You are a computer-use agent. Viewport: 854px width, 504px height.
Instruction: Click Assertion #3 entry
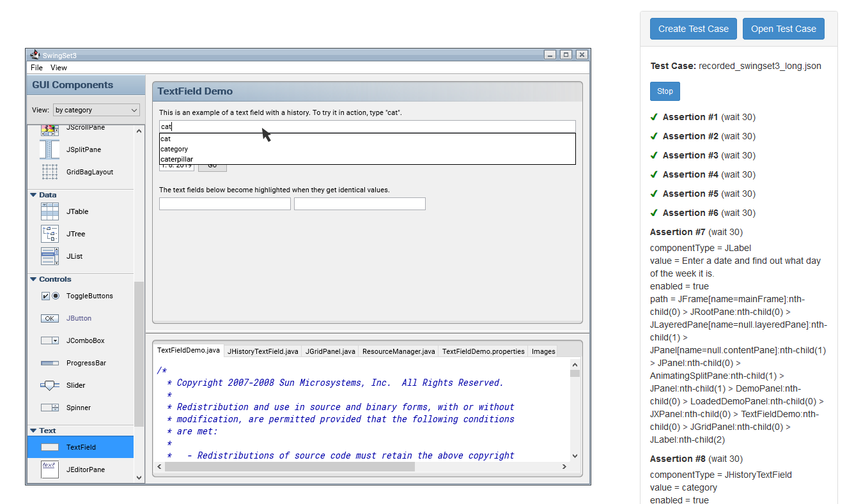[703, 155]
